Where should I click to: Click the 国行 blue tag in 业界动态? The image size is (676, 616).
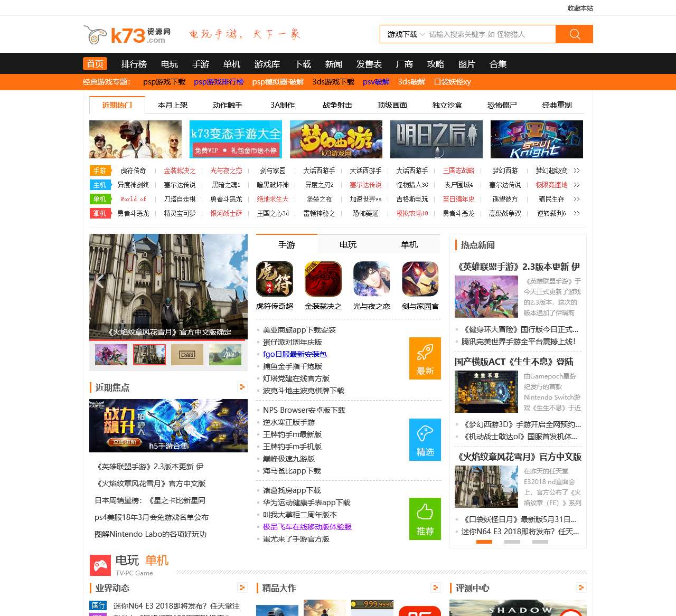(98, 605)
